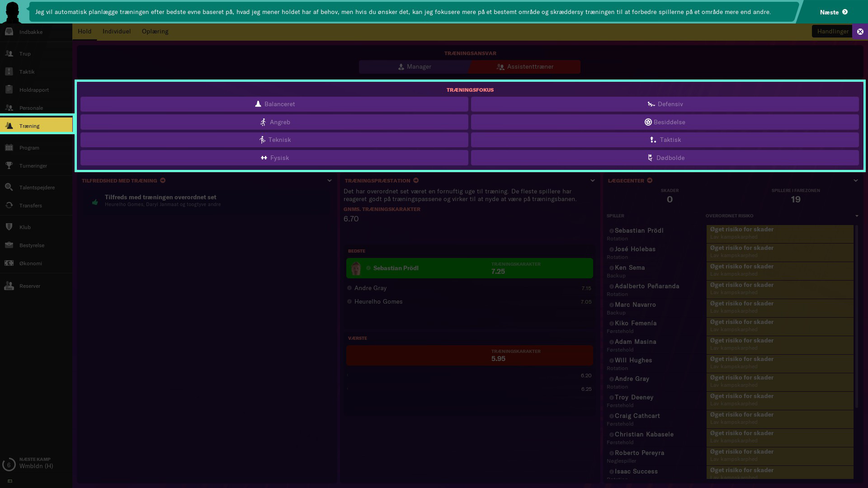Open the Indbakke inbox sidebar icon
868x488 pixels.
tap(9, 32)
